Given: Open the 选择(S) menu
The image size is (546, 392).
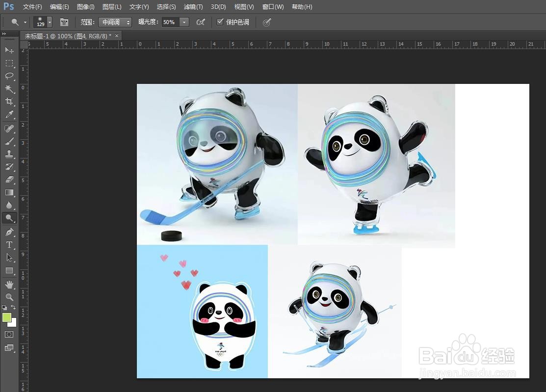Looking at the screenshot, I should coord(166,6).
